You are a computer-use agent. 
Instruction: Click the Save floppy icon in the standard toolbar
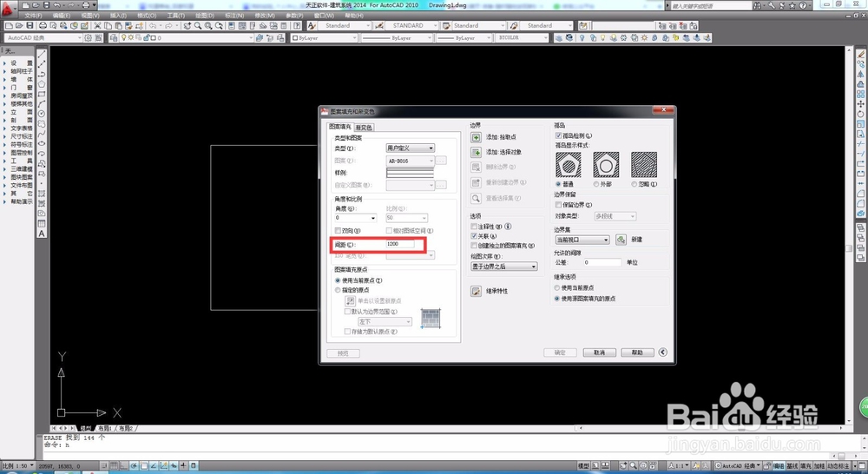tap(30, 25)
